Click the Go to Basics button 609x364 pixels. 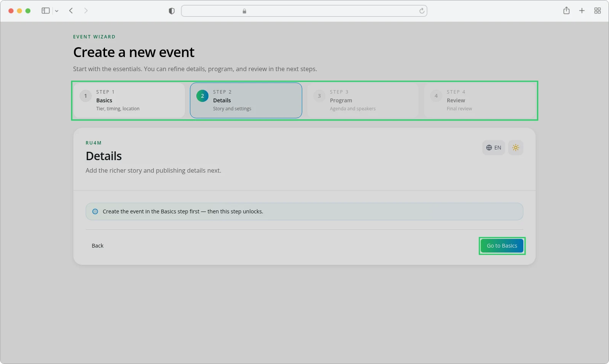click(502, 246)
